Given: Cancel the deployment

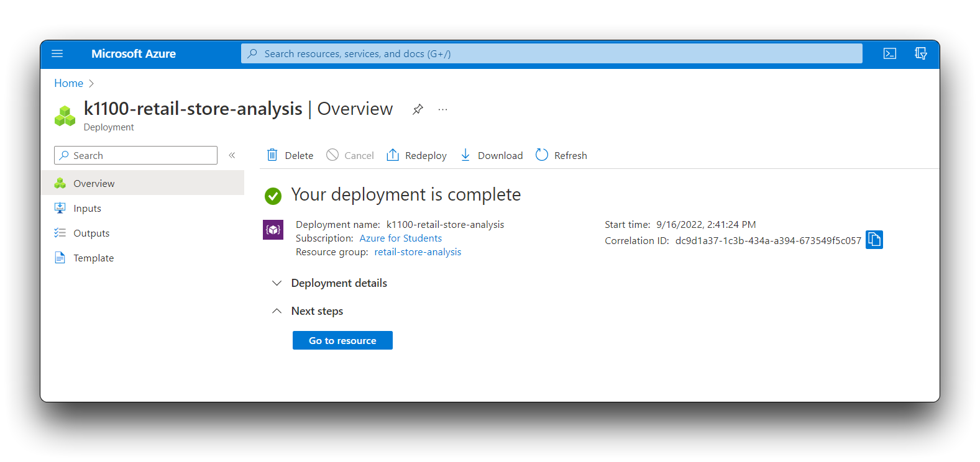Looking at the screenshot, I should (x=350, y=155).
